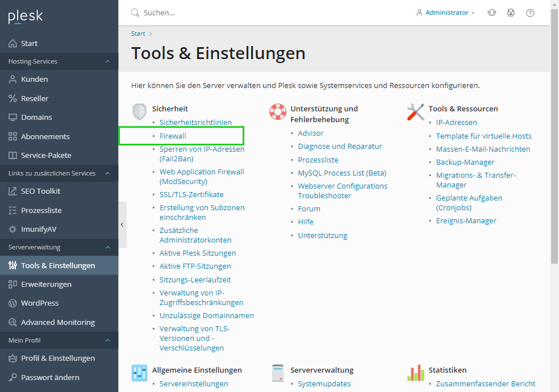Screen dimensions: 559x392
Task: Click the Abonnements grid icon
Action: click(x=12, y=136)
